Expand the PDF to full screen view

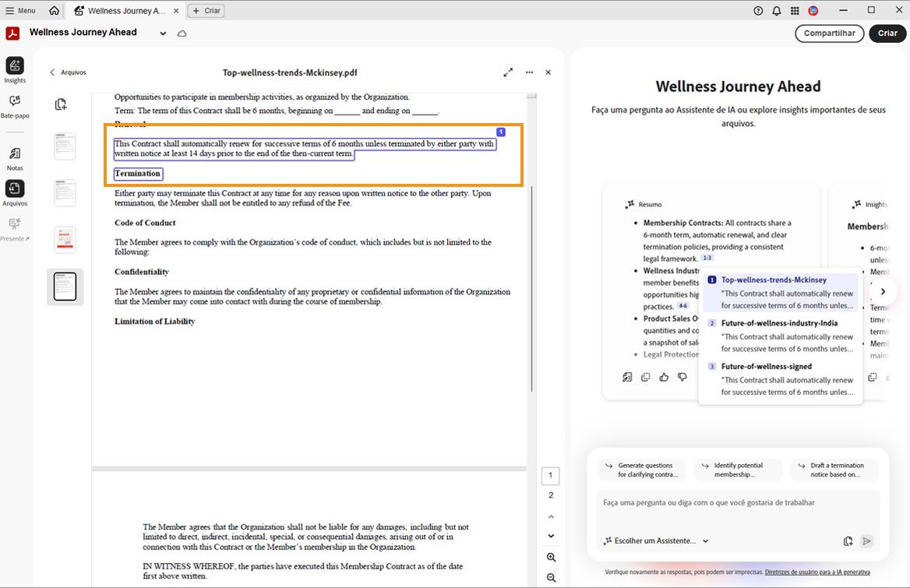click(508, 72)
